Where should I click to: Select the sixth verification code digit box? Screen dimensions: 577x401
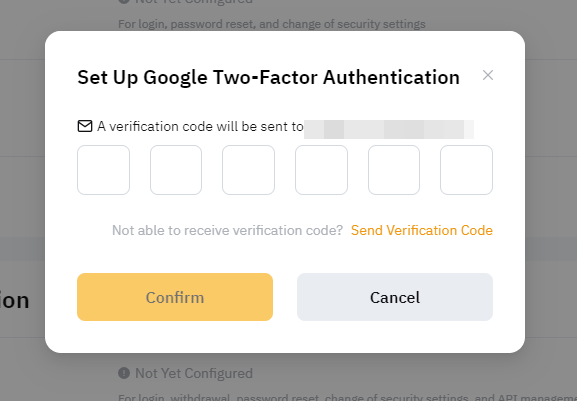[466, 170]
